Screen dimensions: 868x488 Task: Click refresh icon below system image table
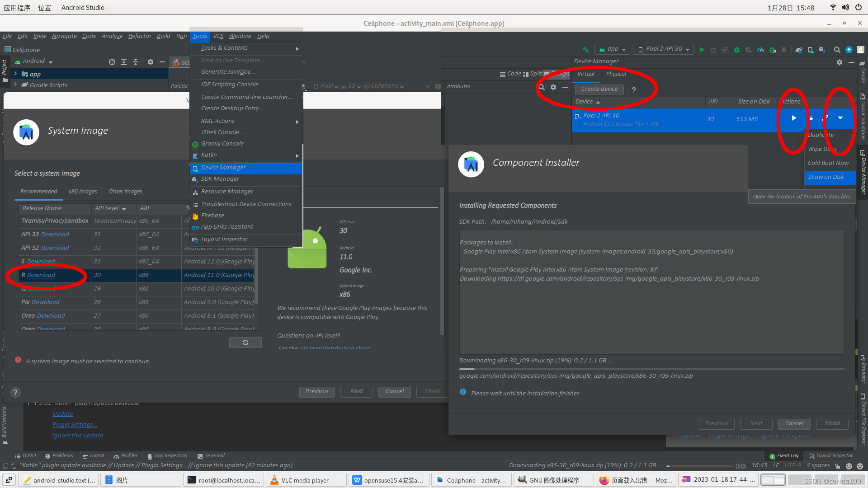point(245,343)
